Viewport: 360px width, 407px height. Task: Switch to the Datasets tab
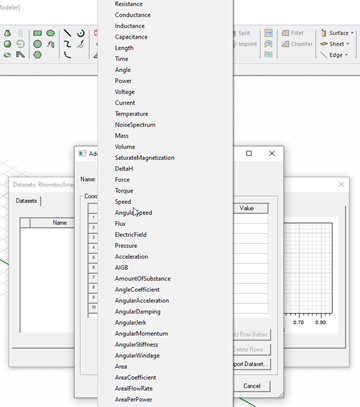(26, 201)
